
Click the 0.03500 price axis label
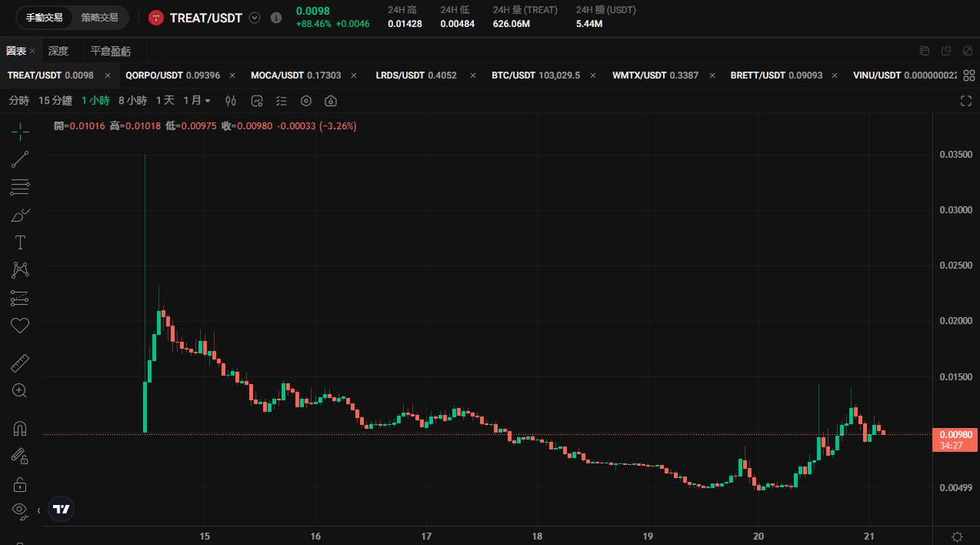(955, 154)
